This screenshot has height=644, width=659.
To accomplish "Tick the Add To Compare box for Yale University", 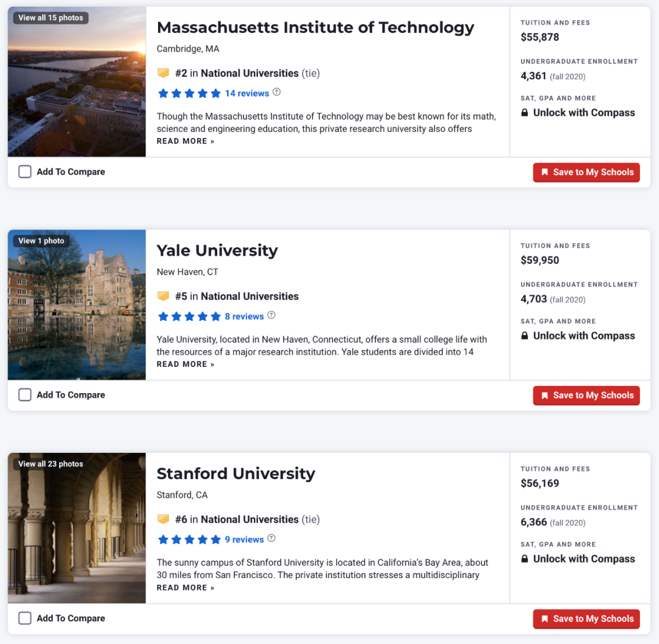I will [24, 395].
